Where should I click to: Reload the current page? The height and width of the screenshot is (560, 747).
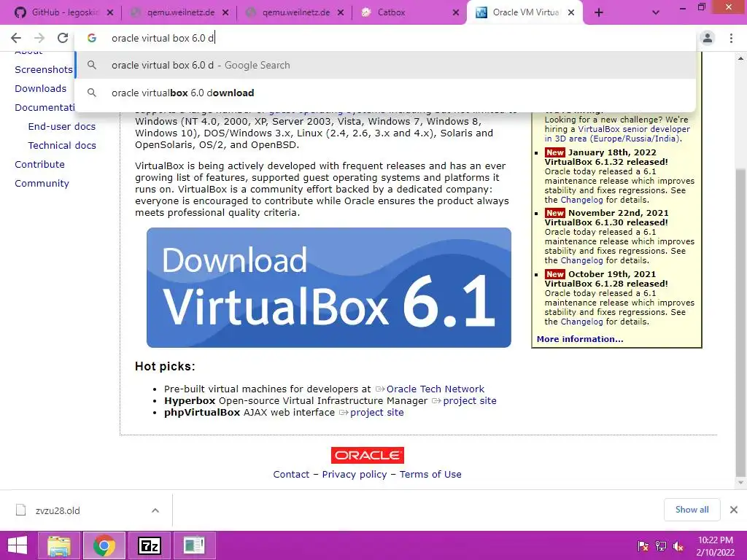pyautogui.click(x=63, y=38)
